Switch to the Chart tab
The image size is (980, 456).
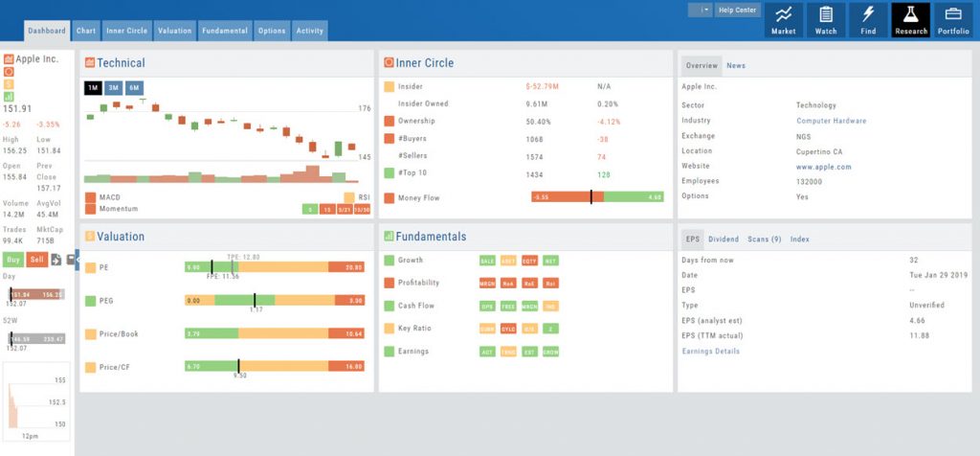(86, 31)
